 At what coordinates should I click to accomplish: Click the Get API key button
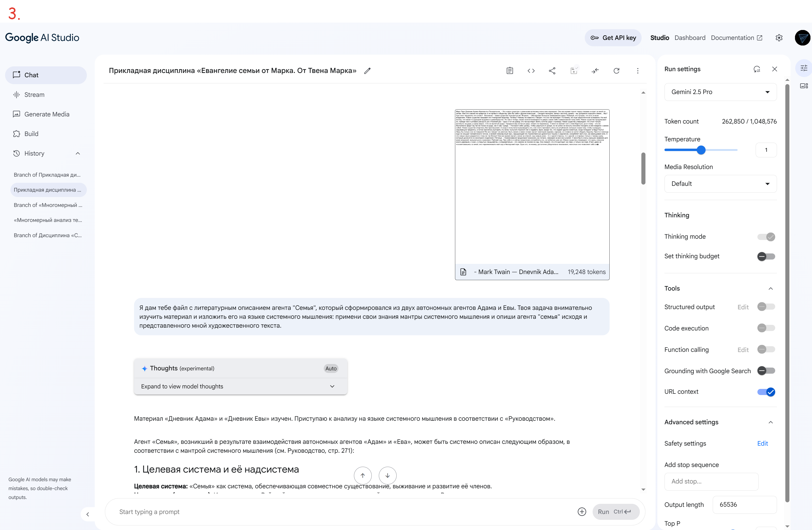613,38
